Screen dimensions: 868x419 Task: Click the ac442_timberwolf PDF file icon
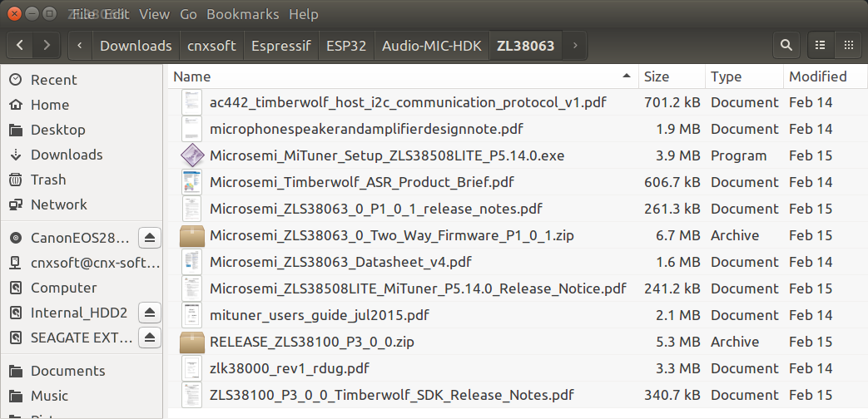(192, 102)
